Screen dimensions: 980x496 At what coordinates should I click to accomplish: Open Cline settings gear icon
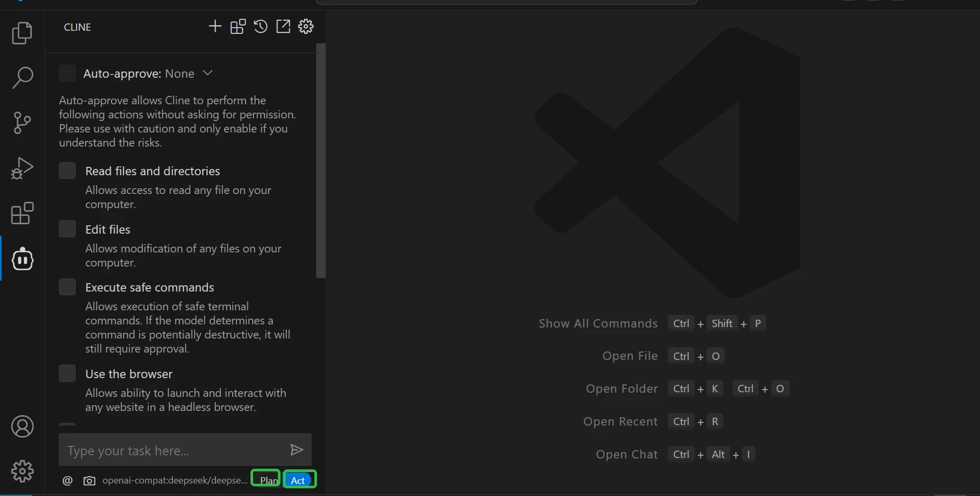tap(306, 26)
